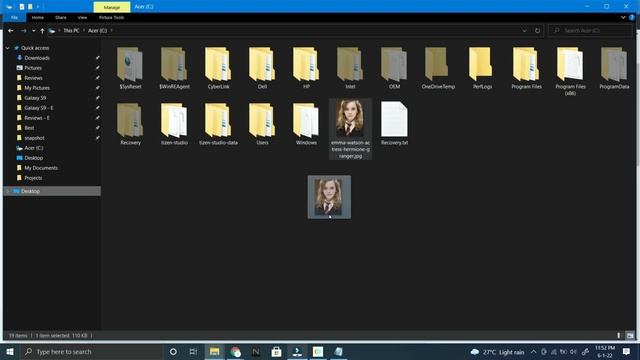640x360 pixels.
Task: Open Reviews - E sidebar folder
Action: click(x=37, y=118)
